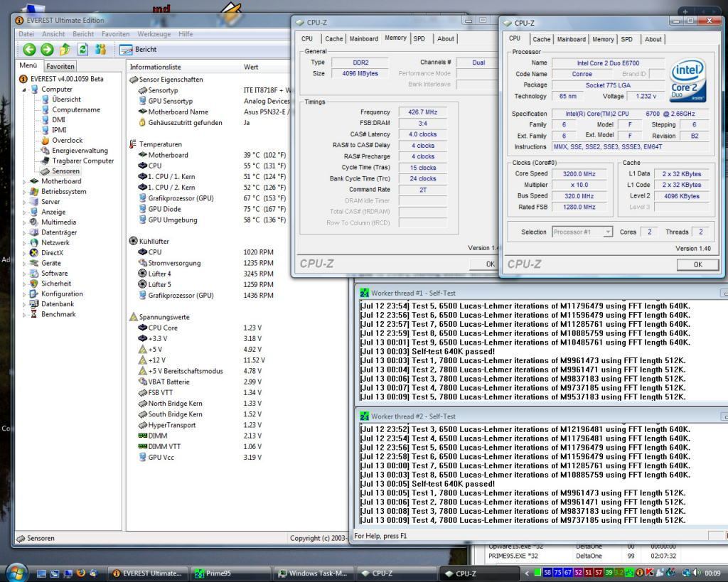Expand the Betriebssystem tree node
This screenshot has width=728, height=582.
point(24,192)
